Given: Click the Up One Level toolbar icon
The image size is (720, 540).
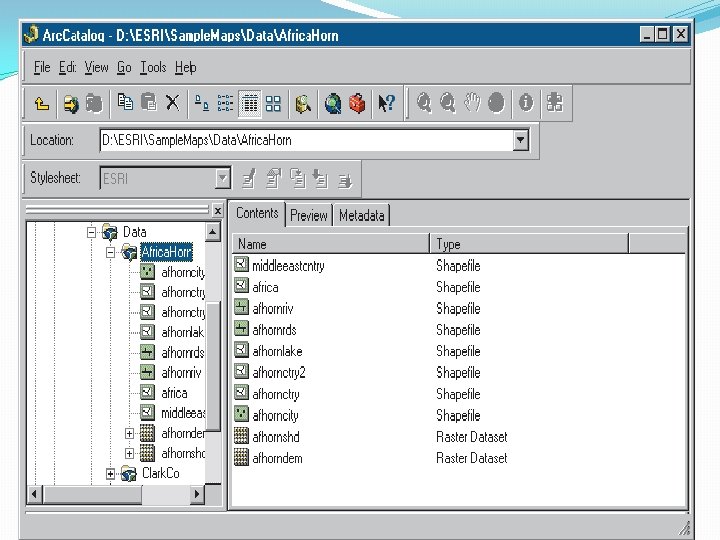Looking at the screenshot, I should pyautogui.click(x=42, y=103).
